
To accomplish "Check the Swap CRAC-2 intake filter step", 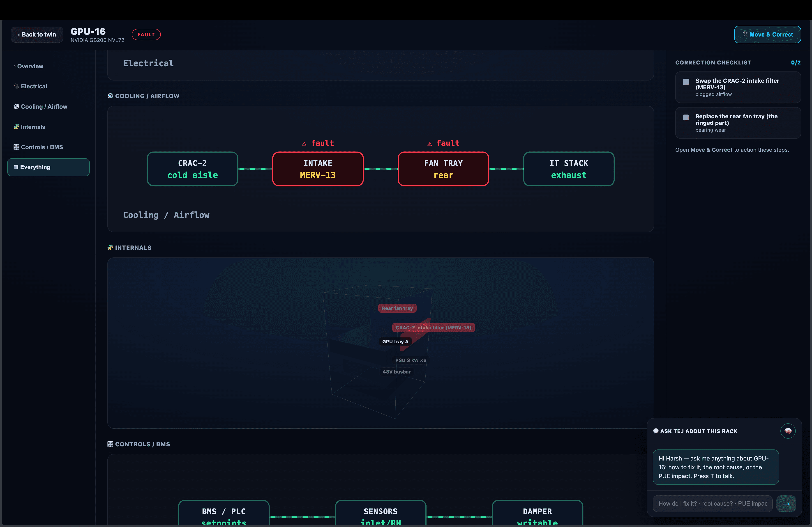I will [686, 82].
